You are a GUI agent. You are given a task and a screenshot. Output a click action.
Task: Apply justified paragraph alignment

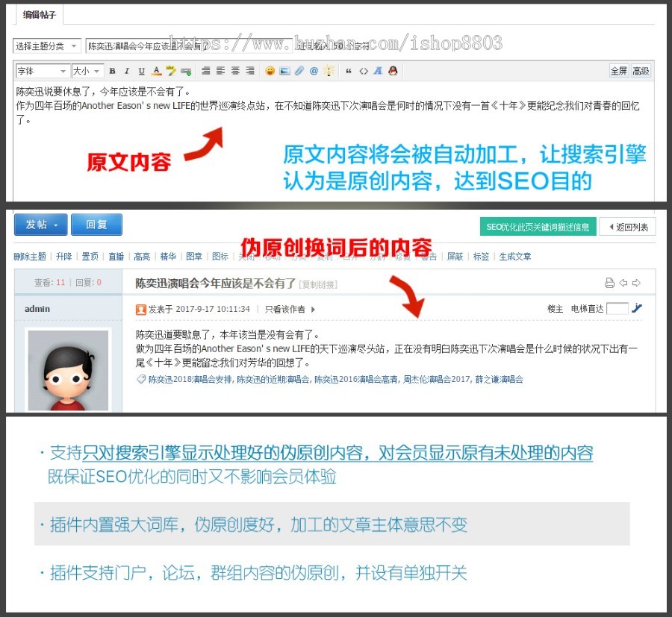[x=206, y=71]
